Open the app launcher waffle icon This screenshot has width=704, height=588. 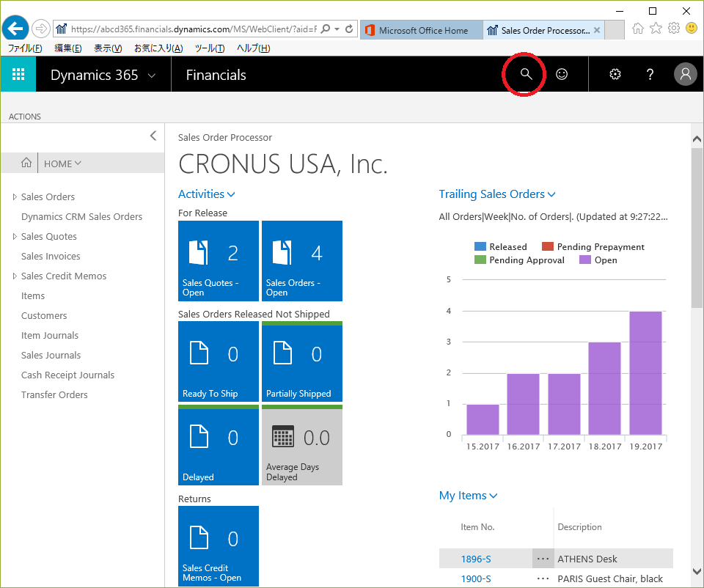[x=18, y=74]
